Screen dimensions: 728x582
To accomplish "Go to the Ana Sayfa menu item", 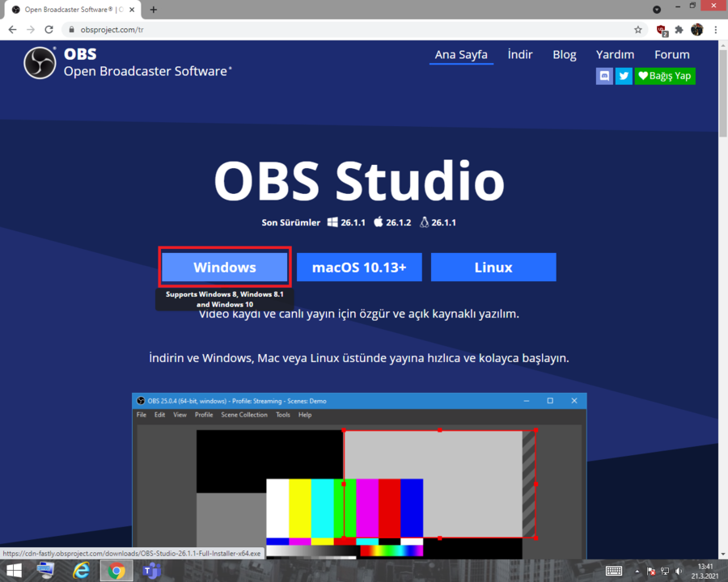I will pyautogui.click(x=461, y=55).
